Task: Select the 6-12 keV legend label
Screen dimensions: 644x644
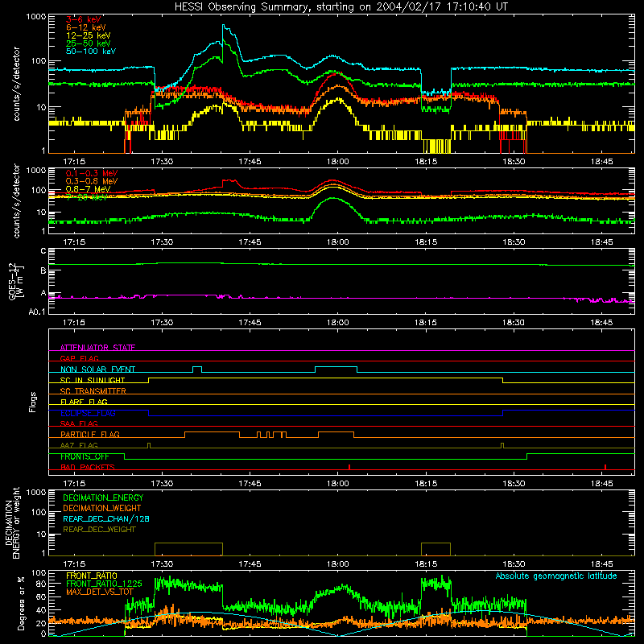Action: click(x=86, y=27)
